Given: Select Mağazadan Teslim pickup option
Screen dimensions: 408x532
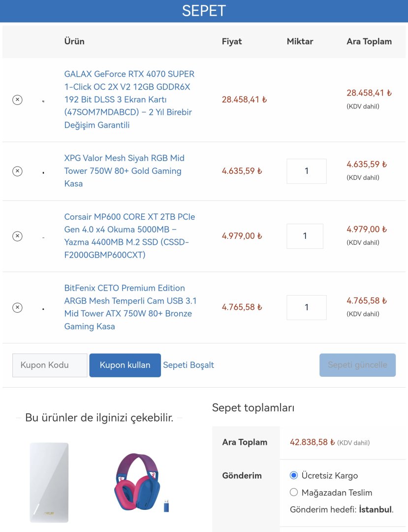Looking at the screenshot, I should 294,492.
